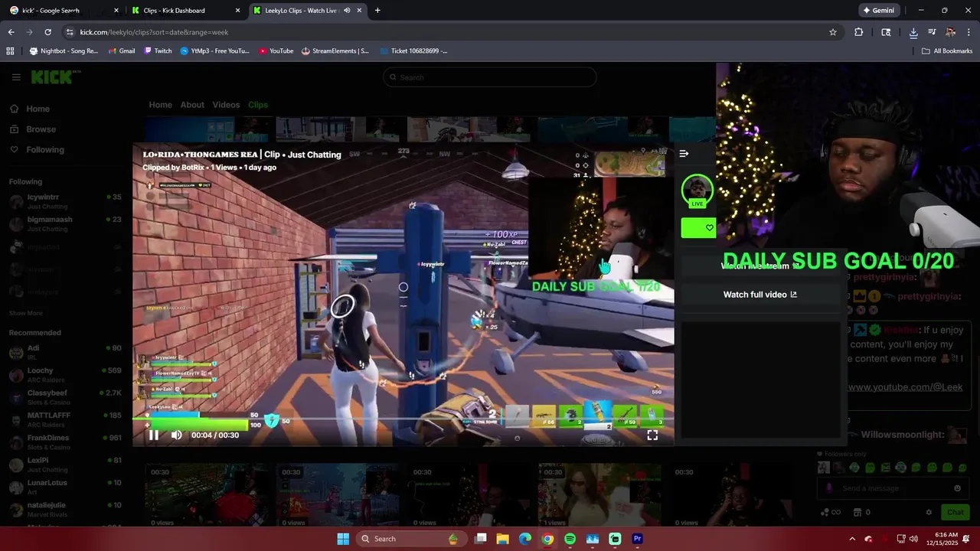This screenshot has height=551, width=980.
Task: Click the Send a message chat field
Action: pyautogui.click(x=892, y=488)
